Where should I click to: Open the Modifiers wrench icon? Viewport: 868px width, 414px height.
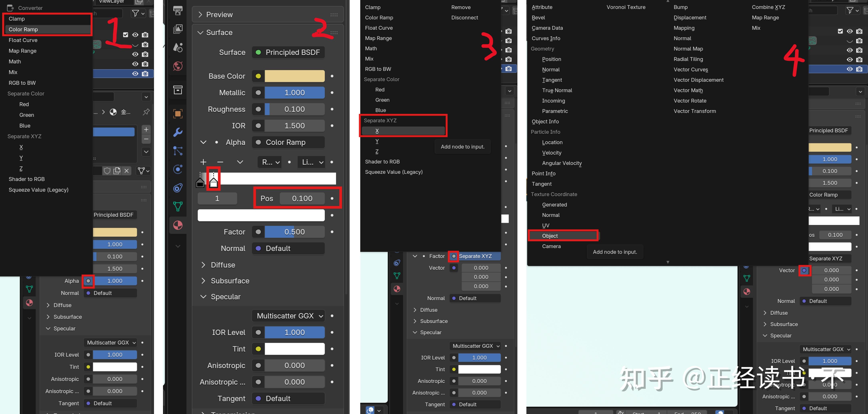coord(178,132)
